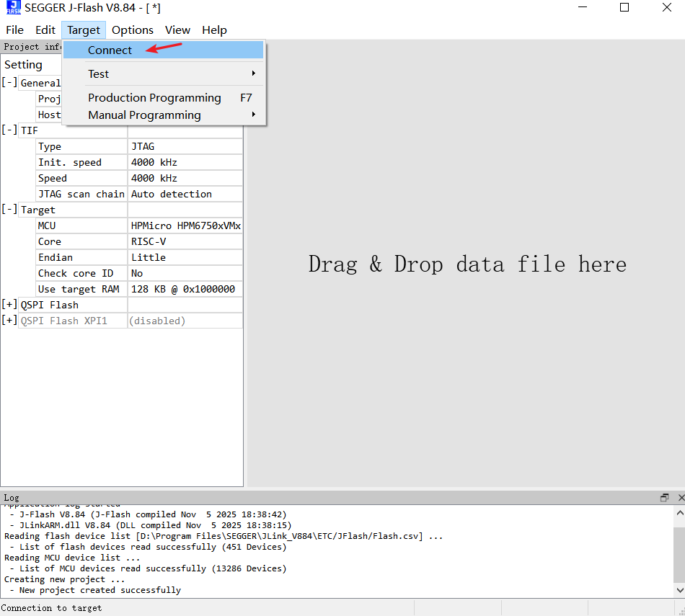Click the 'New project created successfully' log line
Image resolution: width=685 pixels, height=616 pixels.
[94, 590]
